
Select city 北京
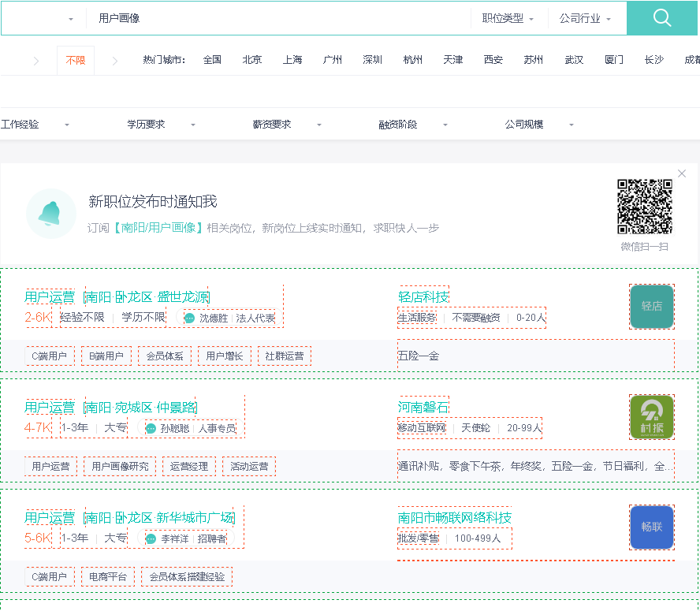[252, 60]
